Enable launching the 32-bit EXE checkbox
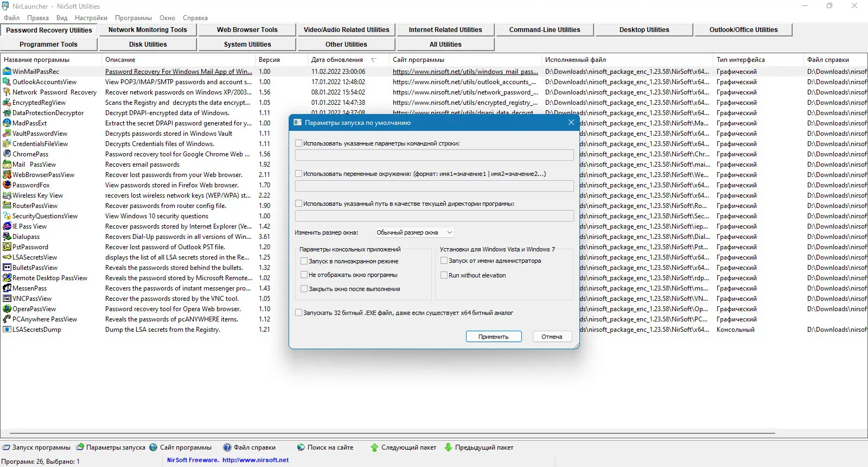 click(298, 313)
